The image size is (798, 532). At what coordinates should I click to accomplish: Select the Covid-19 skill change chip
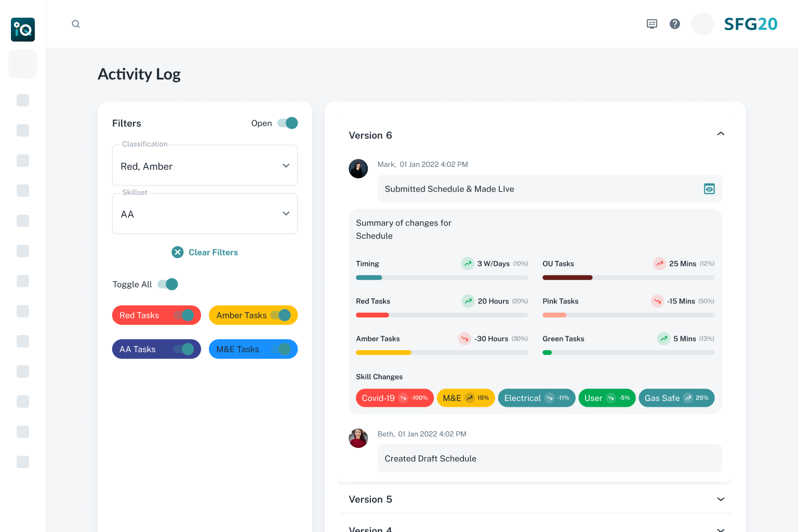click(394, 397)
